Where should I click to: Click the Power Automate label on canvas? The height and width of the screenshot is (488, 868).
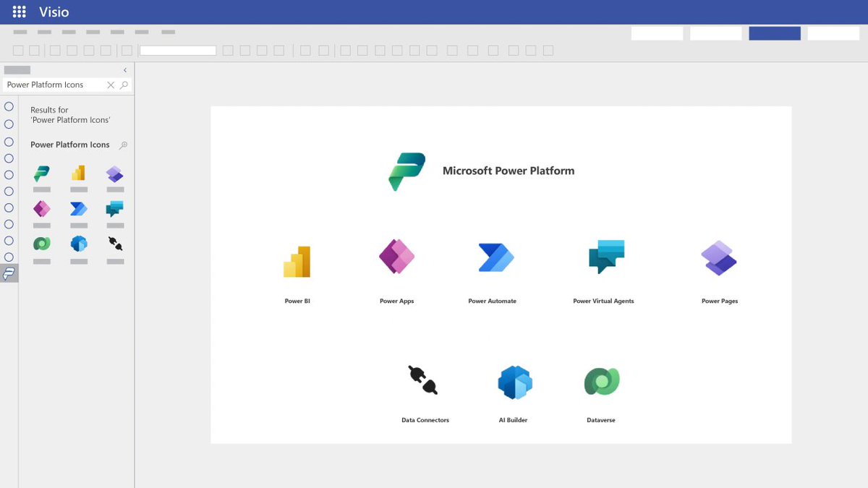pyautogui.click(x=492, y=301)
